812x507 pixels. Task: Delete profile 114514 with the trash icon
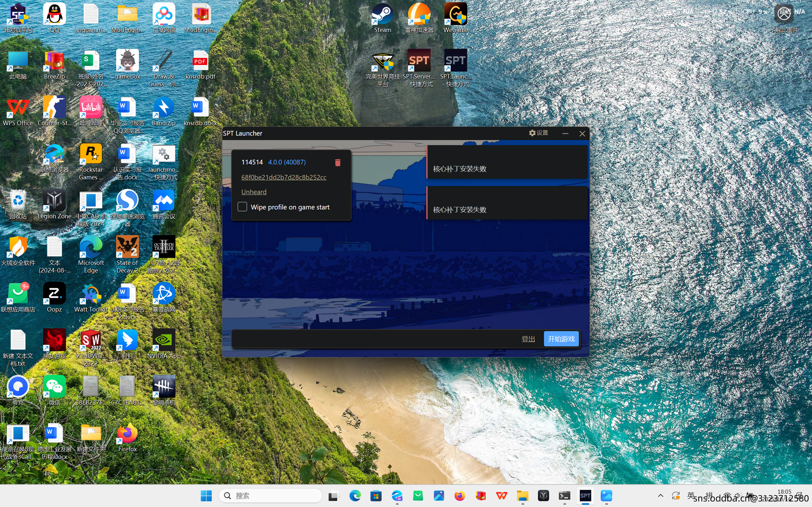pyautogui.click(x=338, y=162)
